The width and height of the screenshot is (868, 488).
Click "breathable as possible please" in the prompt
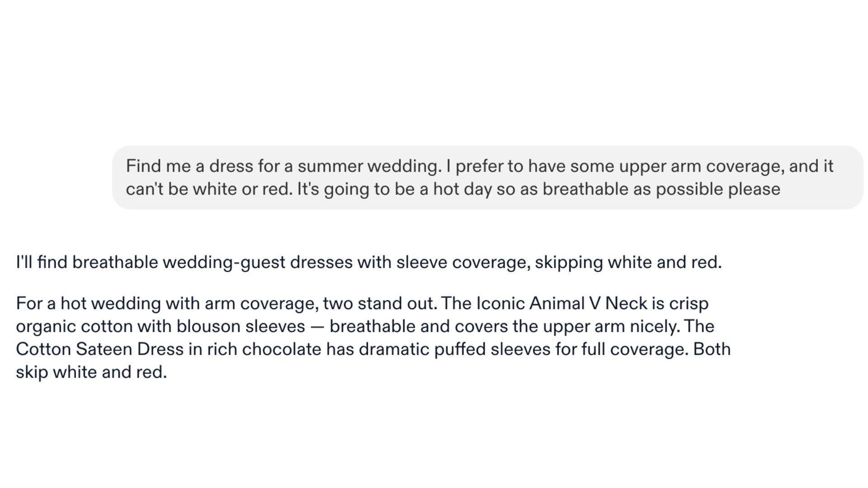[661, 189]
